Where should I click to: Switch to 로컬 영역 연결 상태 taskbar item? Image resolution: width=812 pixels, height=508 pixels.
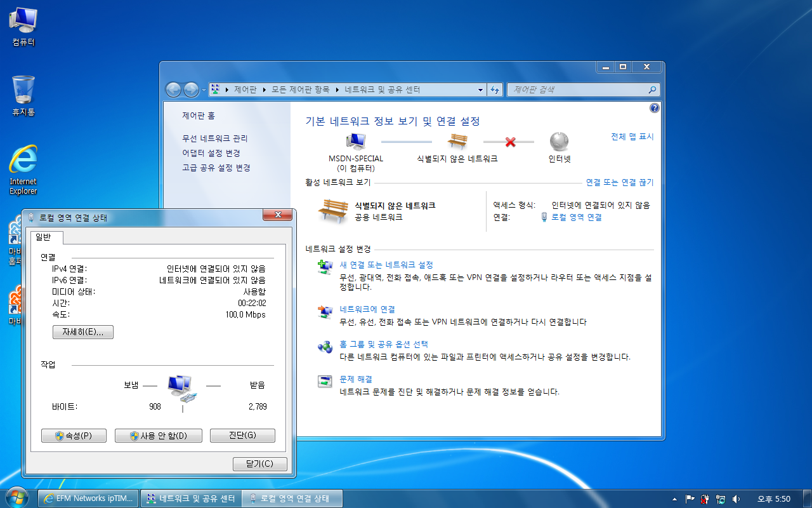click(293, 498)
